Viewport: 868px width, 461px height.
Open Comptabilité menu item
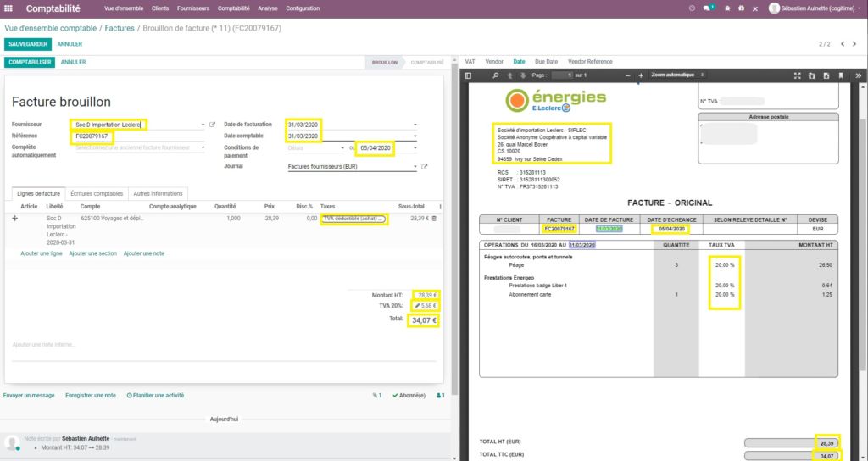(x=234, y=8)
